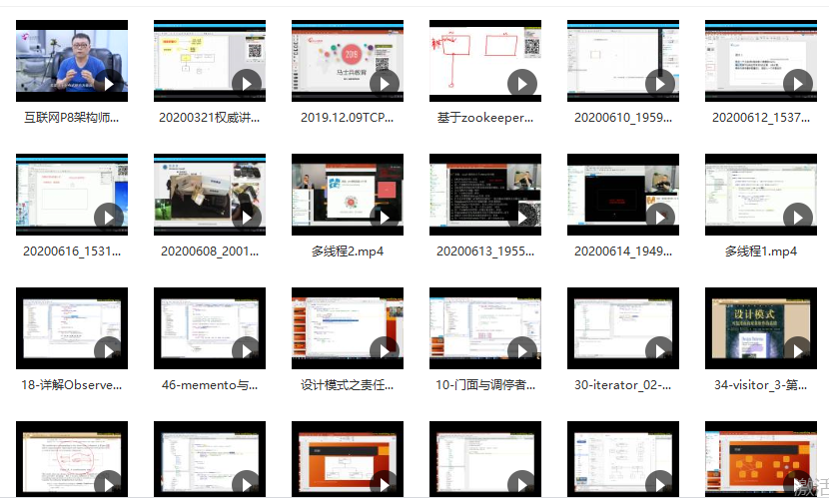The image size is (829, 504).
Task: Select file name 34-visitor_3-第...
Action: click(761, 385)
